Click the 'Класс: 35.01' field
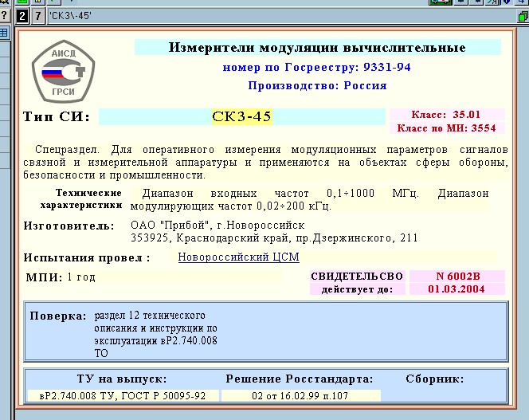Screen dimensions: 529x420 (446, 115)
